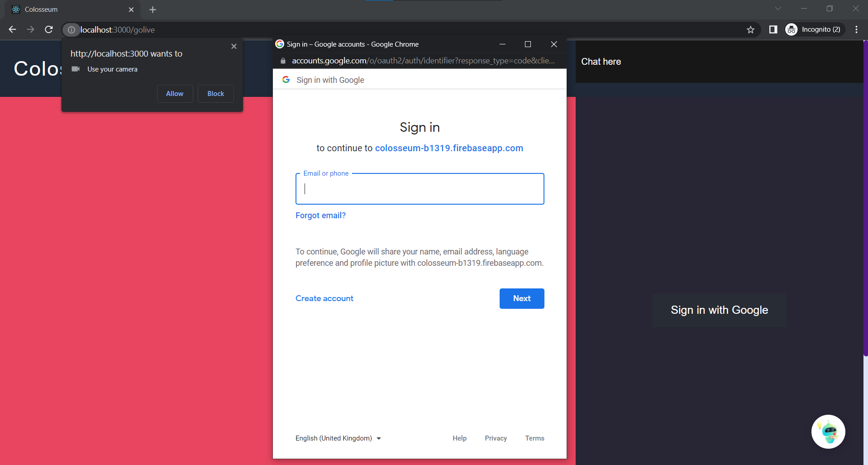Image resolution: width=868 pixels, height=465 pixels.
Task: Click the camera icon in permission prompt
Action: click(x=76, y=69)
